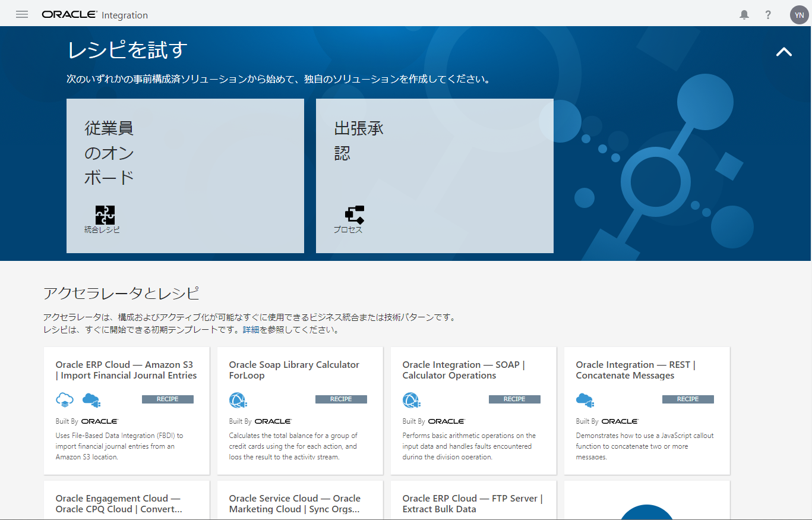This screenshot has height=520, width=812.
Task: Open the notifications bell
Action: [744, 15]
